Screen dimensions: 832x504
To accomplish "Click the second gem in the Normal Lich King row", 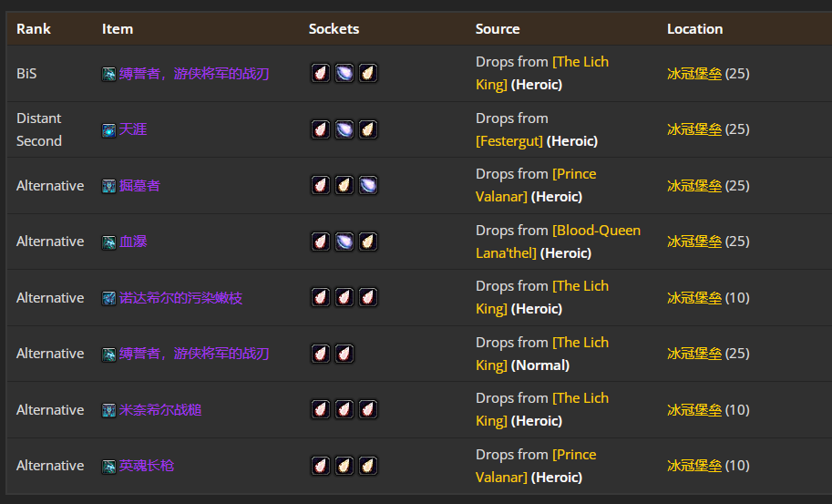I will coord(344,354).
